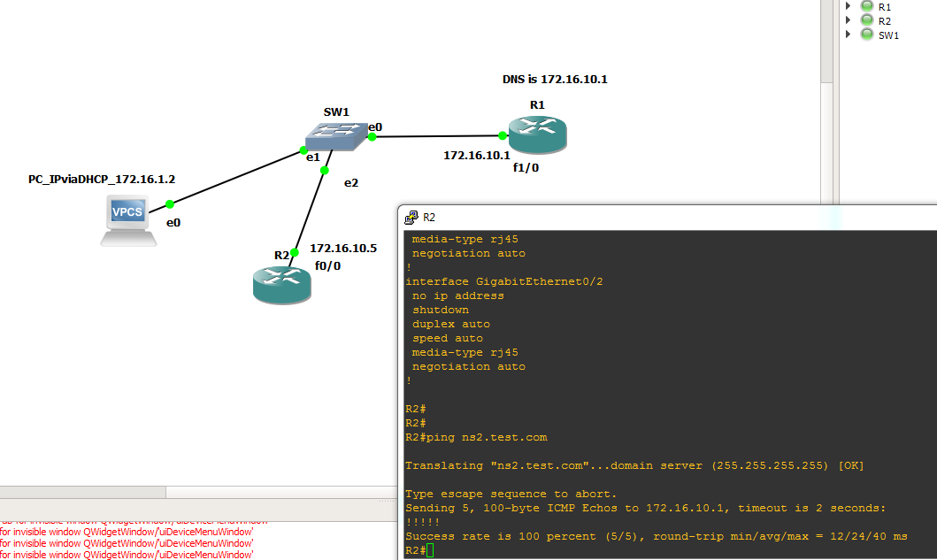Click the PC_IPviaDHCP_172.16.1.2 label
The width and height of the screenshot is (937, 560).
102,179
